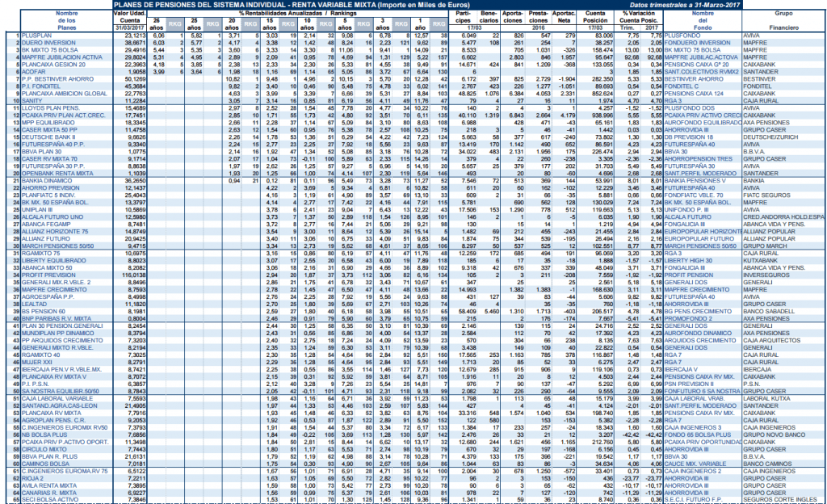Select the plan name "SANITY"

(31, 101)
